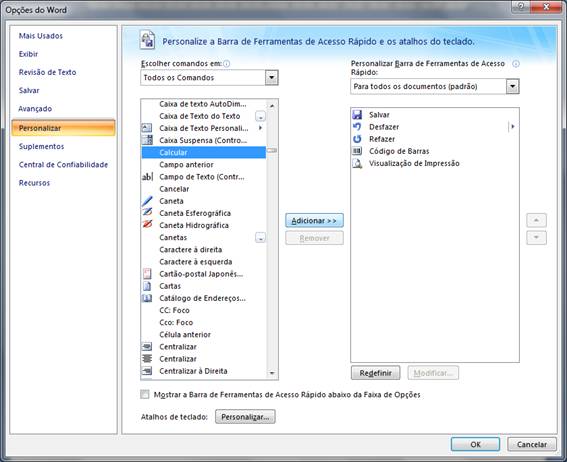The width and height of the screenshot is (567, 462).
Task: Expand the Caixa de Texto do Texto dropdown marker
Action: [260, 116]
